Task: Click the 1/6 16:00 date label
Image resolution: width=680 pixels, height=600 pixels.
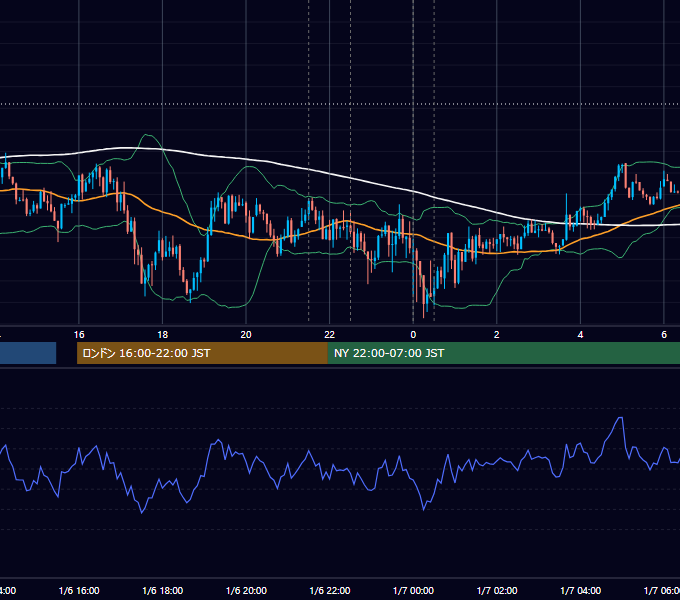Action: pos(79,590)
